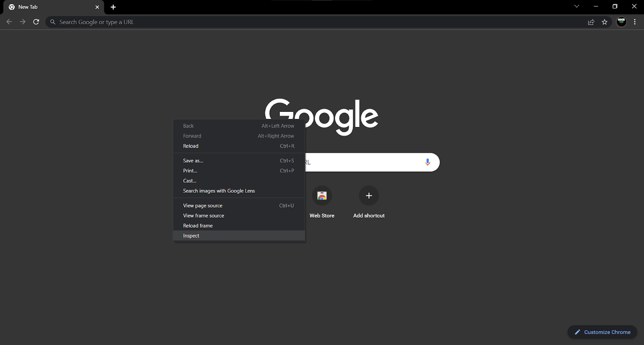Image resolution: width=644 pixels, height=345 pixels.
Task: Select Search images with Google Lens
Action: point(239,191)
